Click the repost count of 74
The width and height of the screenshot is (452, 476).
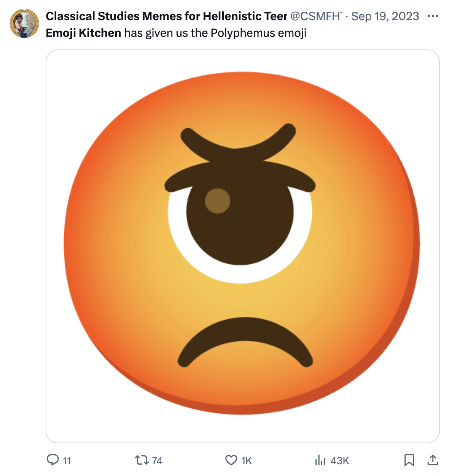(x=157, y=461)
